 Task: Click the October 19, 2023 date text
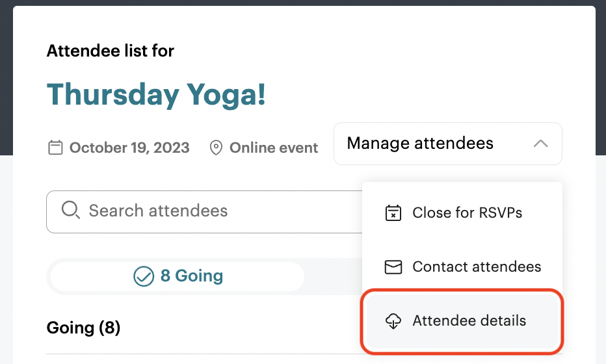pos(129,148)
